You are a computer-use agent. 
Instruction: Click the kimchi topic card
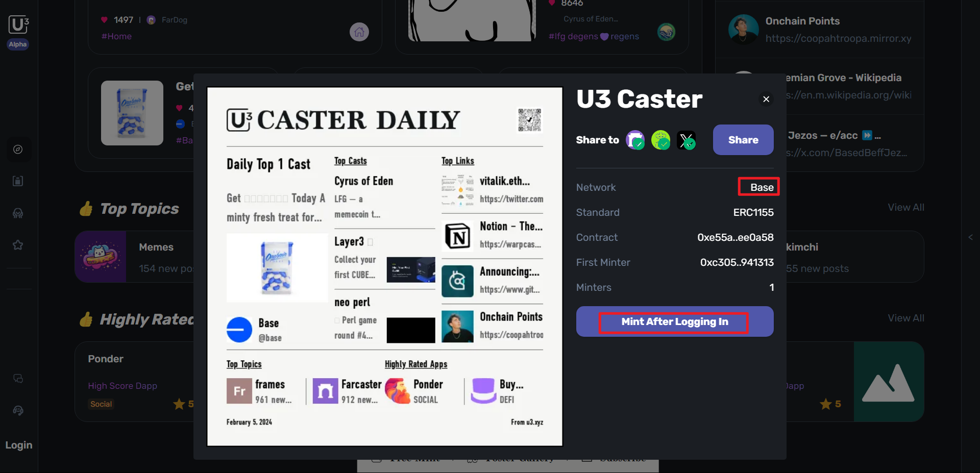pos(855,257)
